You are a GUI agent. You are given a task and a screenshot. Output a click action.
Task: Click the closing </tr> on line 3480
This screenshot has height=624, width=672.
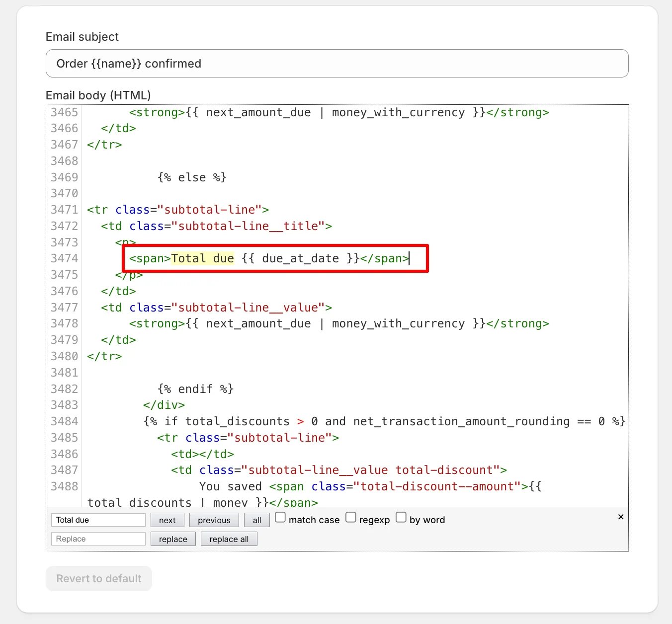[x=104, y=356]
